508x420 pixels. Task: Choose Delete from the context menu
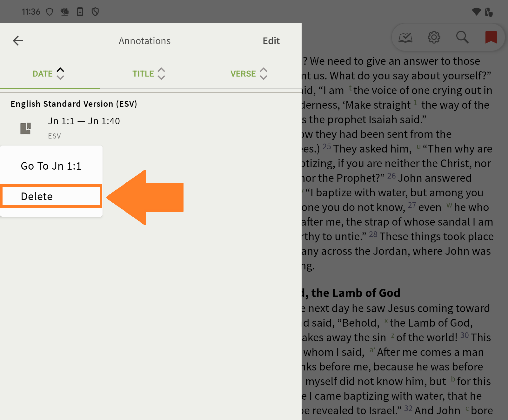pyautogui.click(x=51, y=196)
